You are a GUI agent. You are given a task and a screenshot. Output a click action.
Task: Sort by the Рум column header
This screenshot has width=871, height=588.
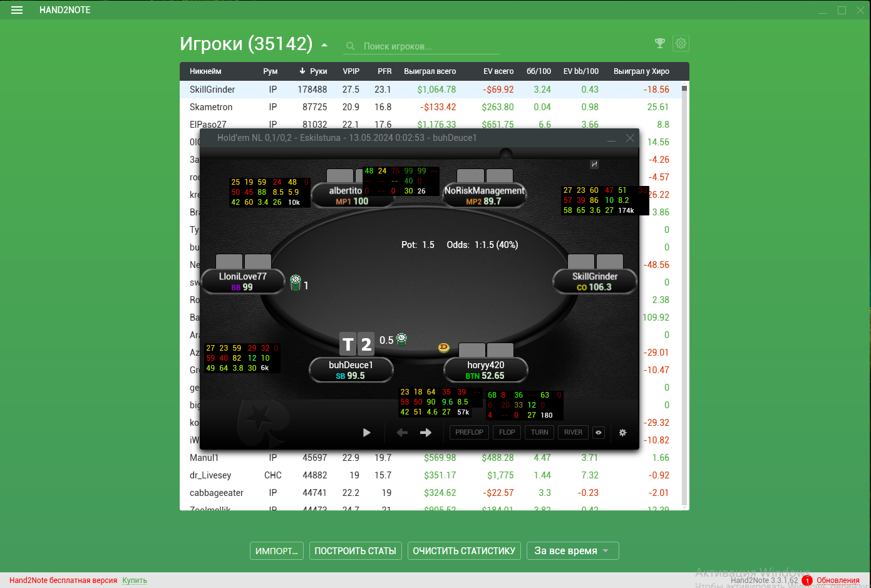tap(271, 71)
